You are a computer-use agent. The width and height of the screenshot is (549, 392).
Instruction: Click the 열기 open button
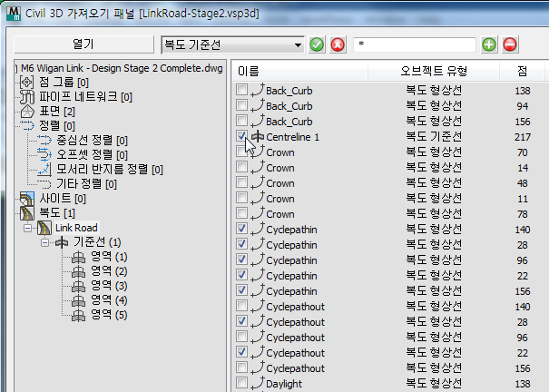[83, 44]
